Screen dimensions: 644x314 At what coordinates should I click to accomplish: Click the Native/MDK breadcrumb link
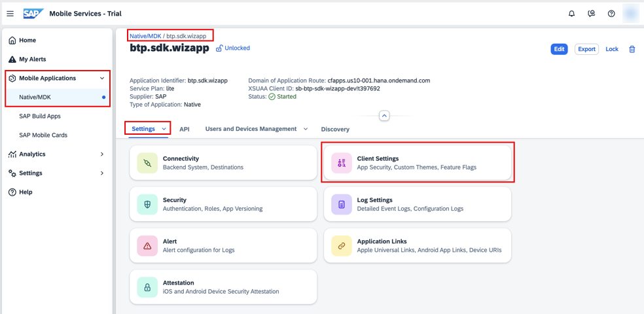[145, 36]
